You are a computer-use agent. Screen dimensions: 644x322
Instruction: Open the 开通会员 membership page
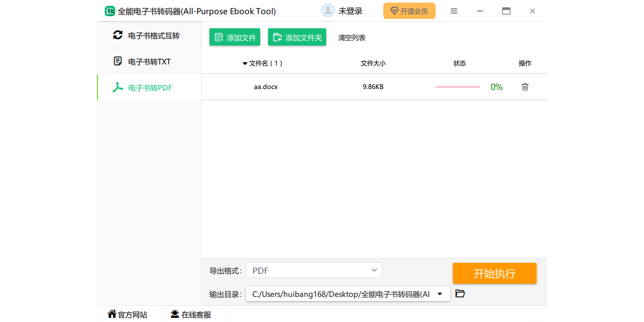[409, 10]
